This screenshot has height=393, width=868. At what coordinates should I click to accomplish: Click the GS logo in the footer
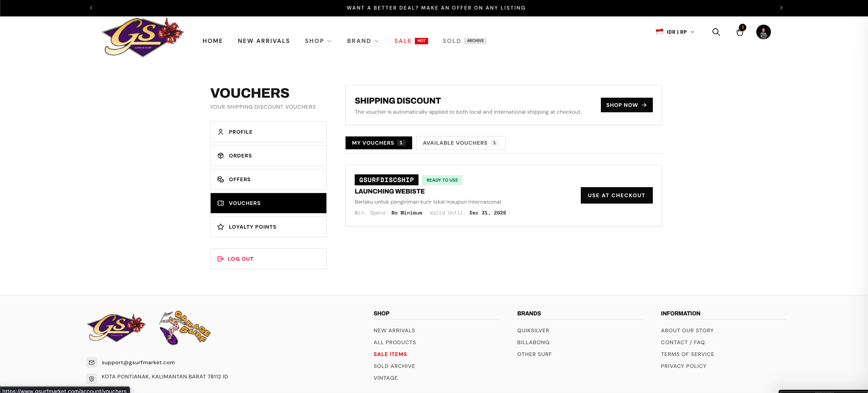116,328
